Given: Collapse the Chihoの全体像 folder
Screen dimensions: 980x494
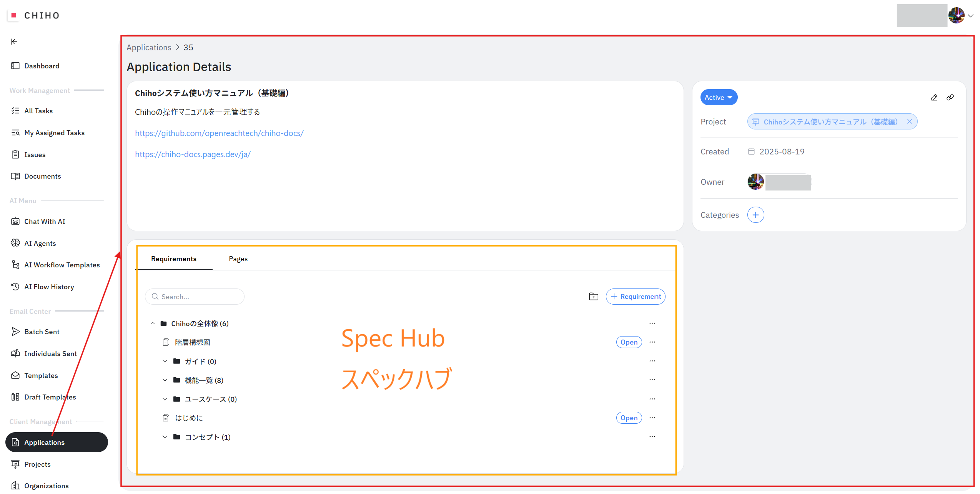Looking at the screenshot, I should [153, 323].
